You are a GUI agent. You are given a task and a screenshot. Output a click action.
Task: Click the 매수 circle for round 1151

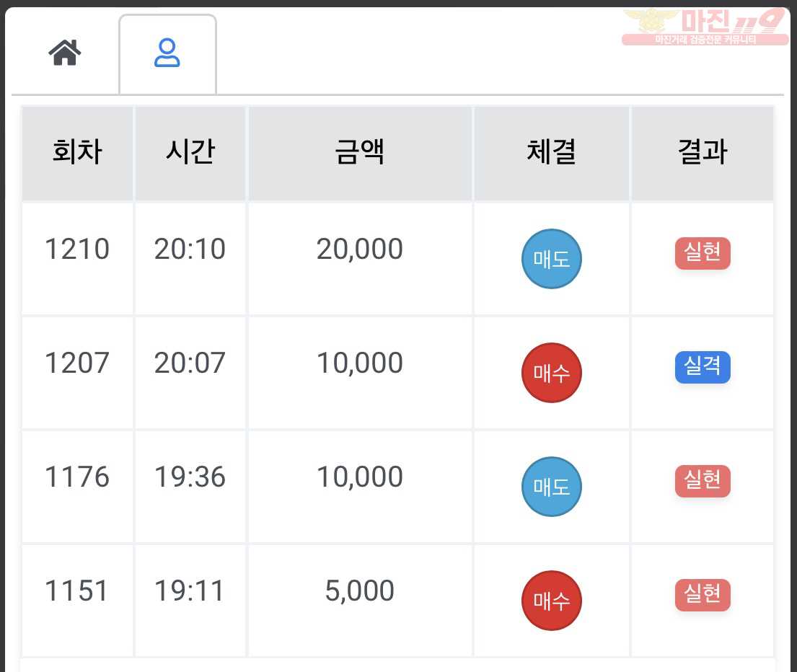(x=552, y=601)
